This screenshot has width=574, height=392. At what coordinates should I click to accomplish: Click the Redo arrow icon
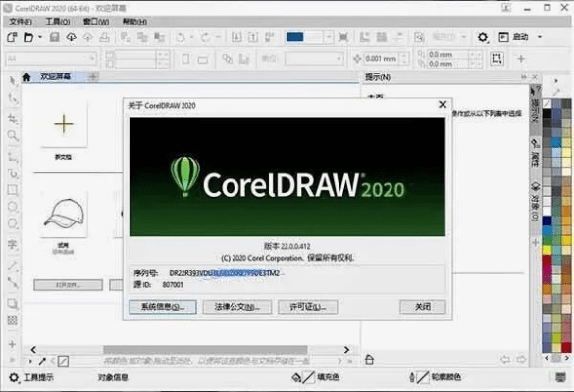205,37
